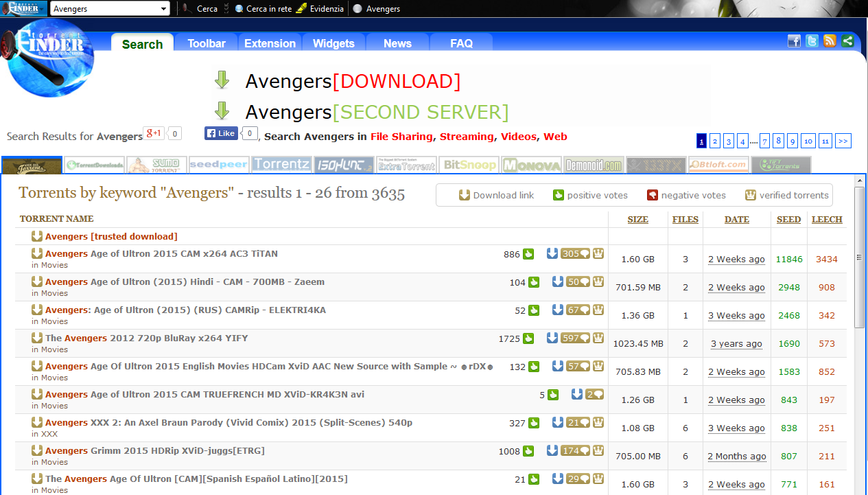Select the Demonoid.com engine tab
Screen dimensions: 868x495
[x=594, y=165]
